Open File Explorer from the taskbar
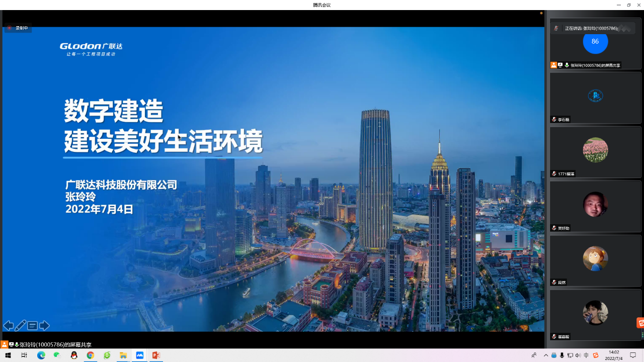This screenshot has height=362, width=644. [x=123, y=355]
